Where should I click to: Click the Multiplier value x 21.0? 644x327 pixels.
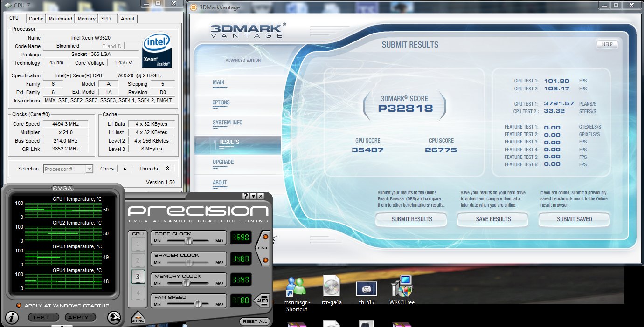[x=65, y=132]
